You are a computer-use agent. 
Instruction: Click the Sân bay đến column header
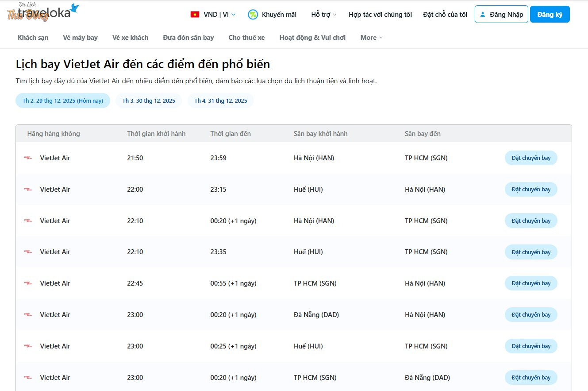[423, 134]
